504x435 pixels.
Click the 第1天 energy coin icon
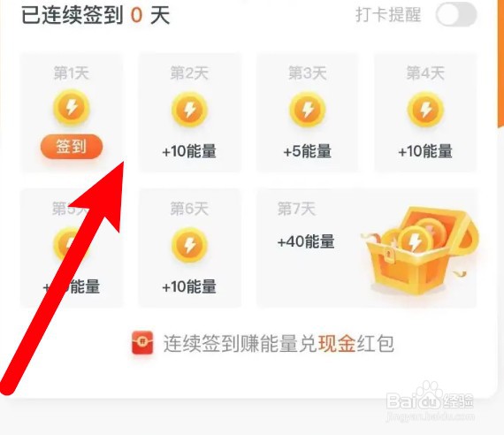72,107
